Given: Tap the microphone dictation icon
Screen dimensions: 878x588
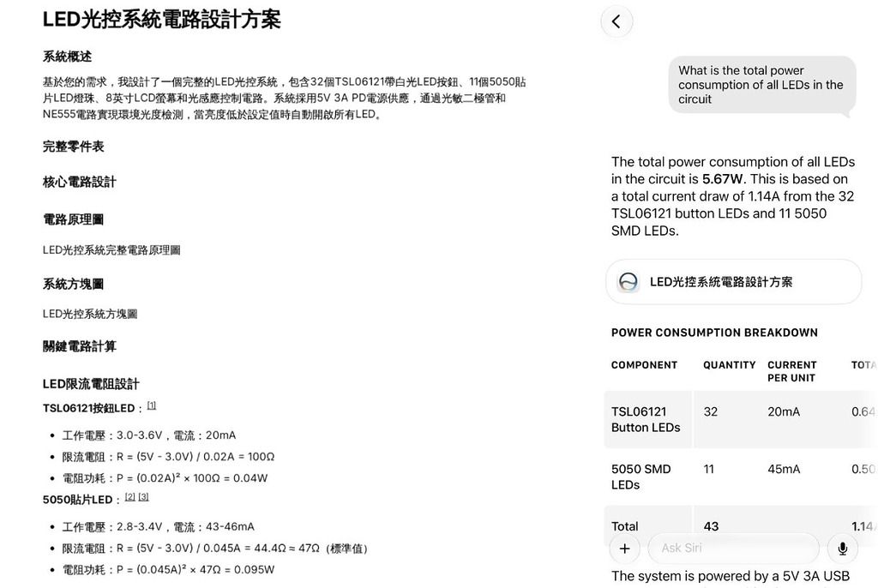Looking at the screenshot, I should [842, 549].
